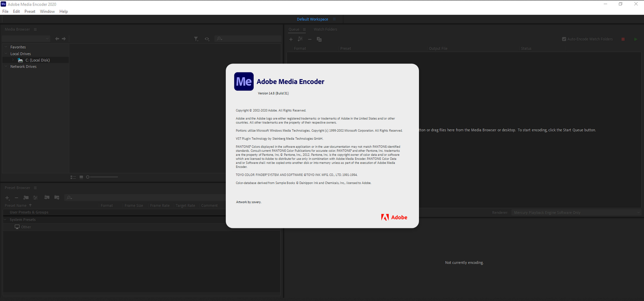
Task: Select the Default Workspace label
Action: coord(313,19)
